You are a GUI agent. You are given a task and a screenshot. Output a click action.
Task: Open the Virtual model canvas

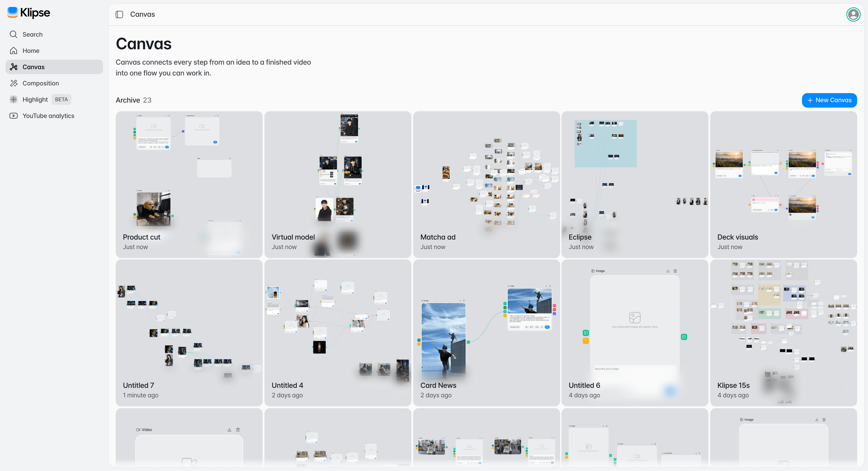[338, 185]
